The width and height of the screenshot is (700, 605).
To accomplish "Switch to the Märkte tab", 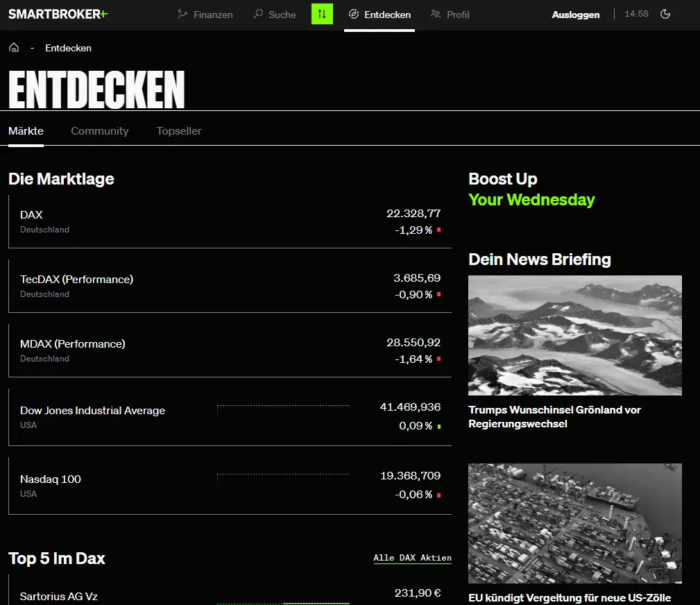I will click(26, 131).
